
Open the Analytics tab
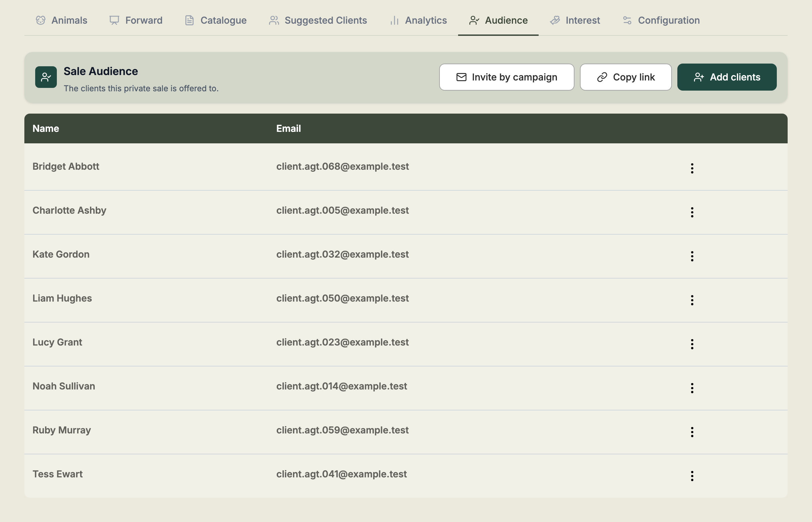pyautogui.click(x=418, y=20)
